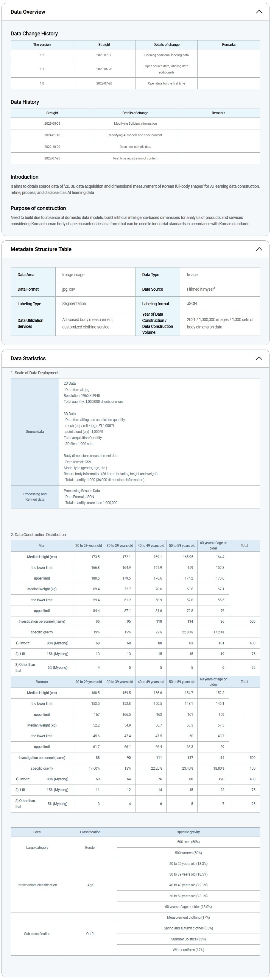
Task: Click the 'jpg, csv' data format value
Action: [x=68, y=289]
